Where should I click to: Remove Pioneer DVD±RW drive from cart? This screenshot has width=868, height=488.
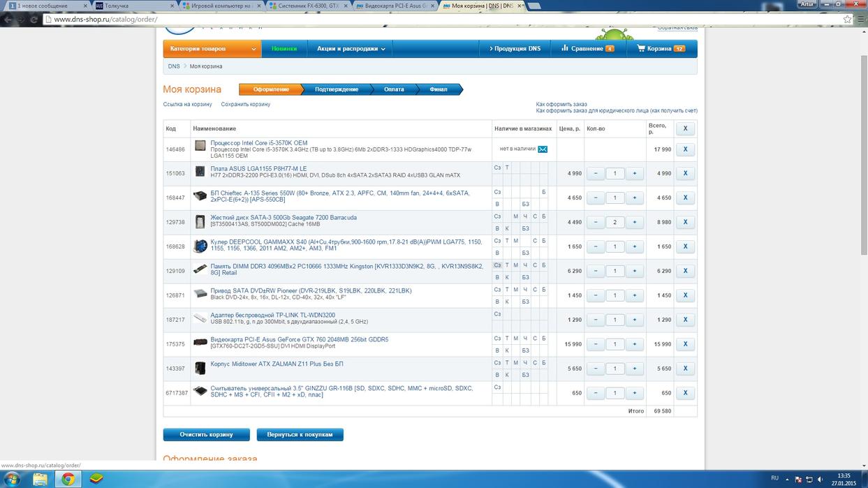[685, 295]
